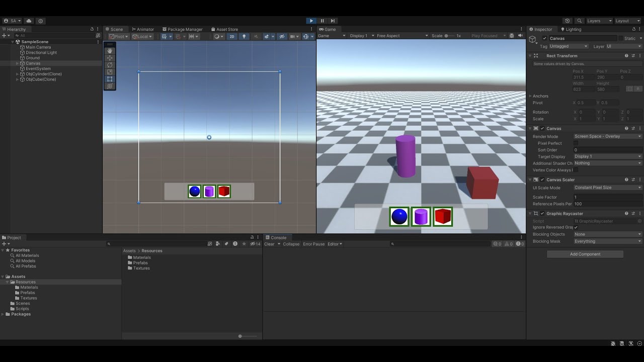Viewport: 644px width, 362px height.
Task: Open the Layers dropdown
Action: coord(599,21)
